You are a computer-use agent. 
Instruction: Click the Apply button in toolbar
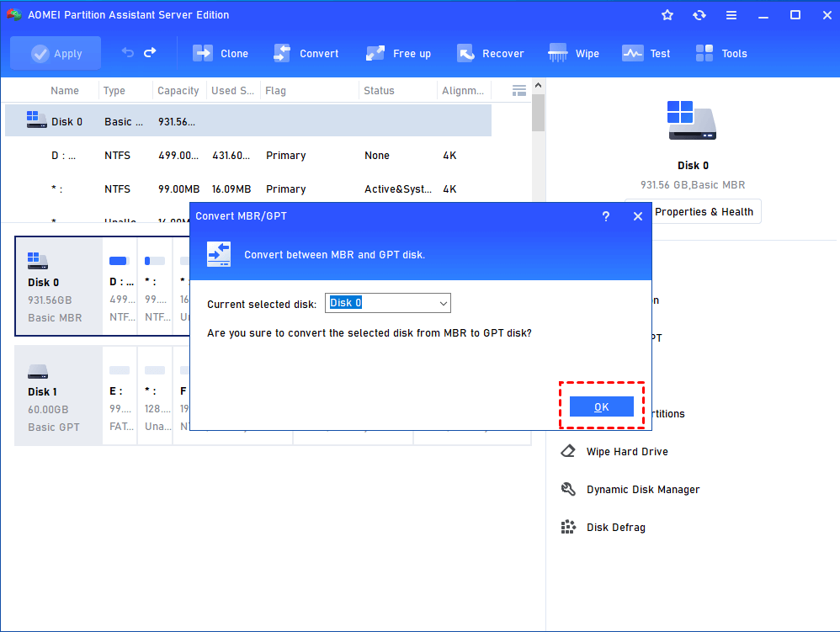tap(56, 53)
